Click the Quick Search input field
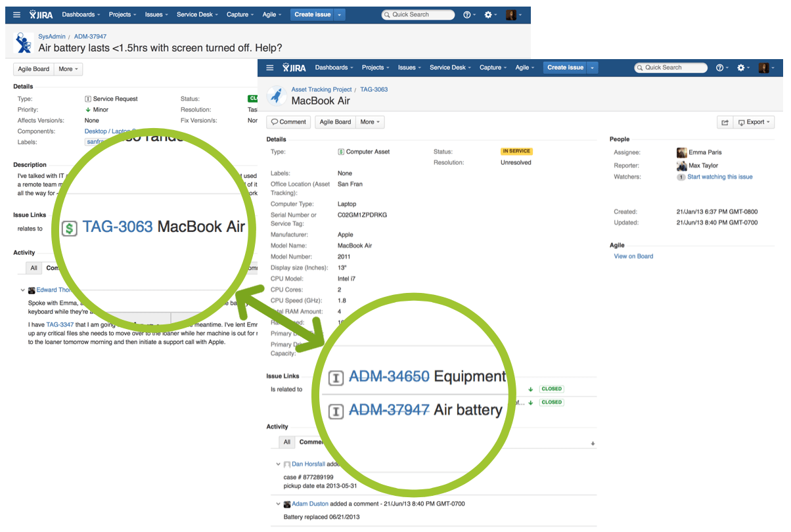 tap(670, 68)
